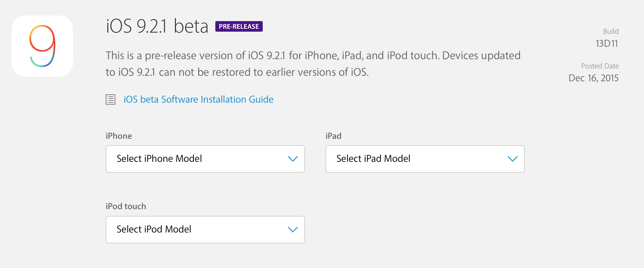Click the chevron arrow in iPhone dropdown
644x268 pixels.
tap(293, 159)
